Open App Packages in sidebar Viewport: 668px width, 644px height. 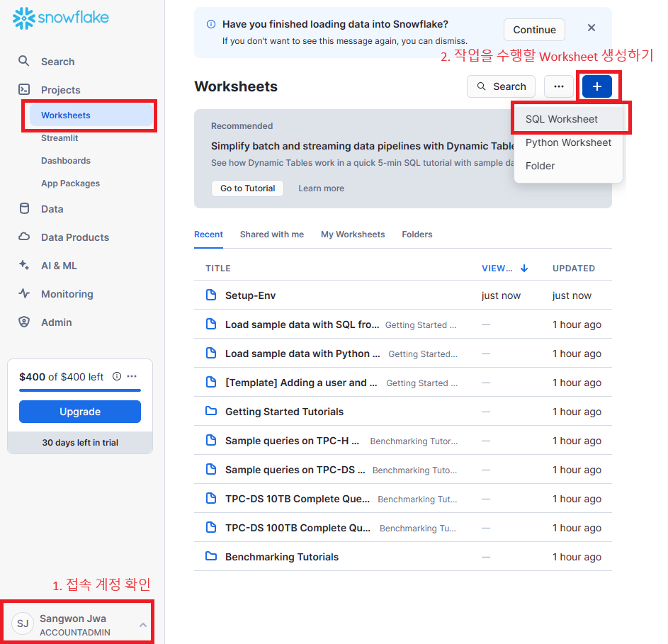pyautogui.click(x=70, y=183)
